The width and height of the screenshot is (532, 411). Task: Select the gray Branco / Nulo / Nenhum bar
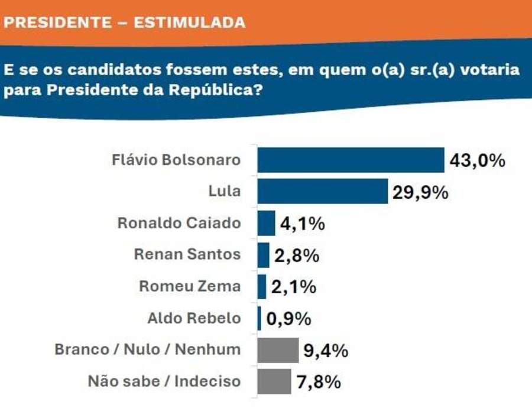tap(278, 350)
